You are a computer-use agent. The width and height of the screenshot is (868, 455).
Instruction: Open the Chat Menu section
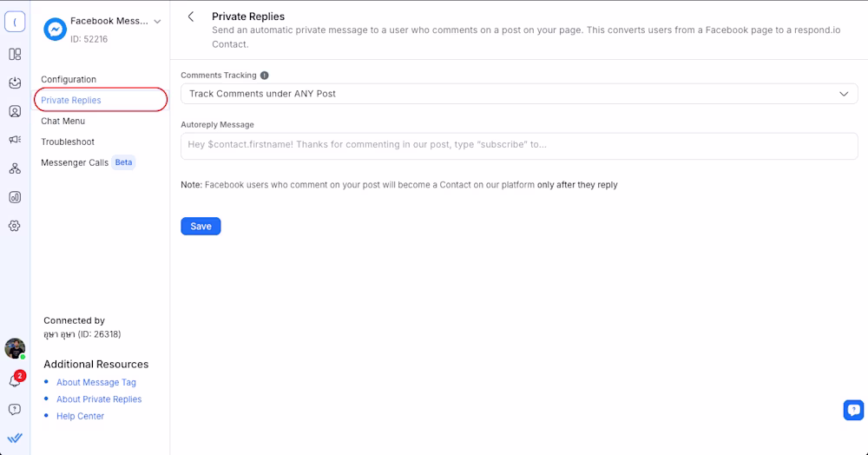62,122
